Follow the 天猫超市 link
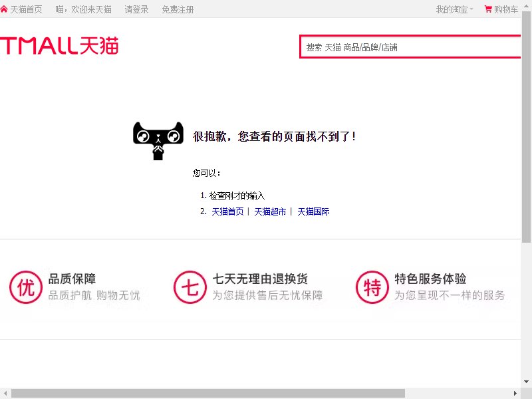The width and height of the screenshot is (532, 399). click(270, 211)
